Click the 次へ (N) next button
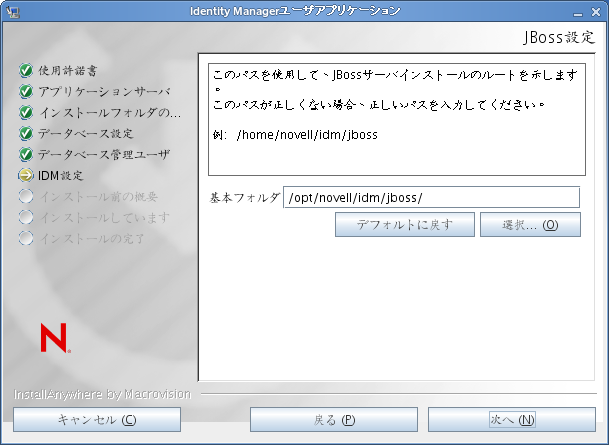The height and width of the screenshot is (445, 609). 512,419
